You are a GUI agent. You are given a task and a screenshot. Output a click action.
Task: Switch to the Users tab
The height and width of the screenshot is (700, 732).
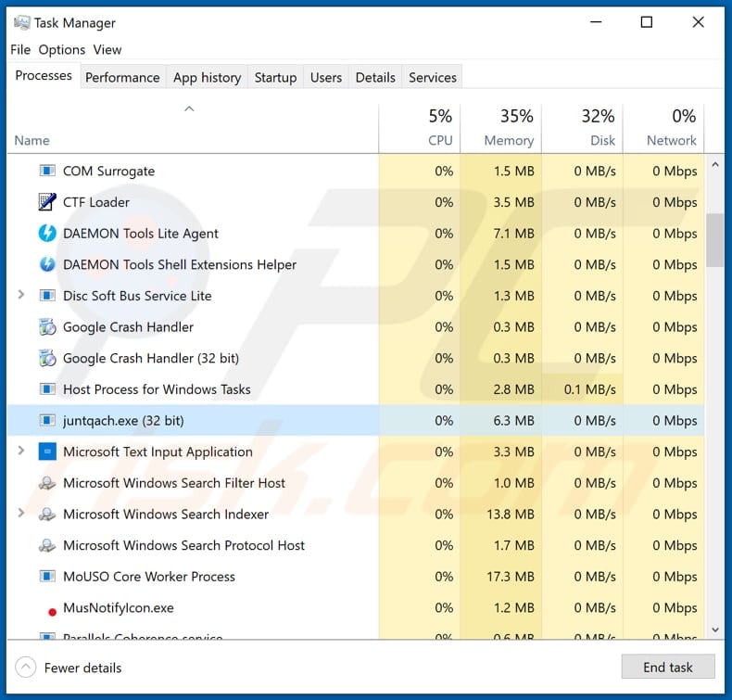(x=326, y=77)
